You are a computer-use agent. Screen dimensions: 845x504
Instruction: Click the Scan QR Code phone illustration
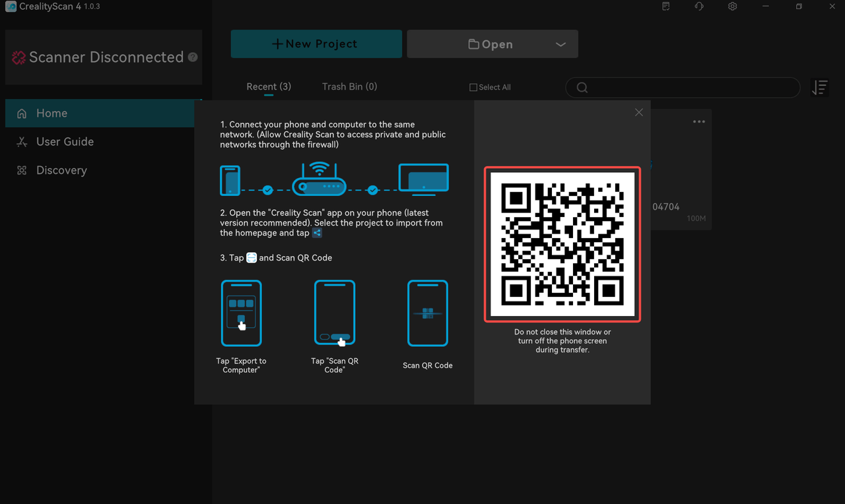click(428, 313)
